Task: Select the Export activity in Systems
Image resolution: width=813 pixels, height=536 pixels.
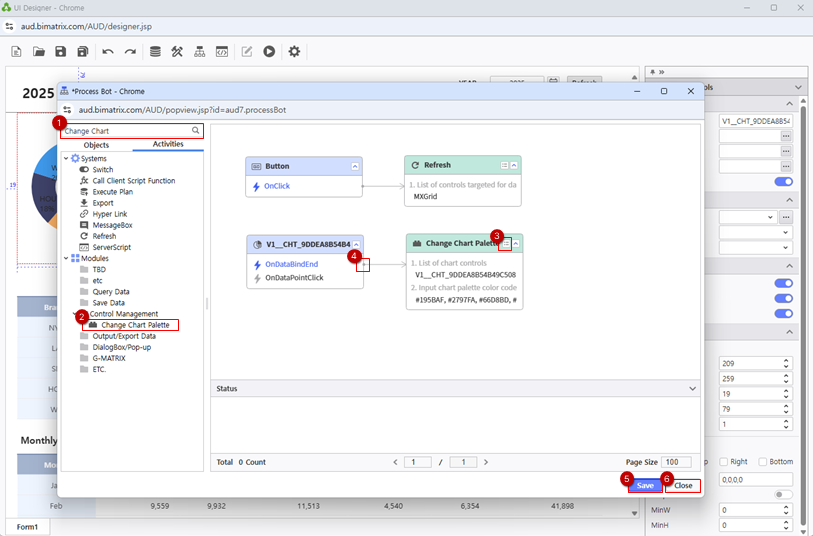Action: (103, 203)
